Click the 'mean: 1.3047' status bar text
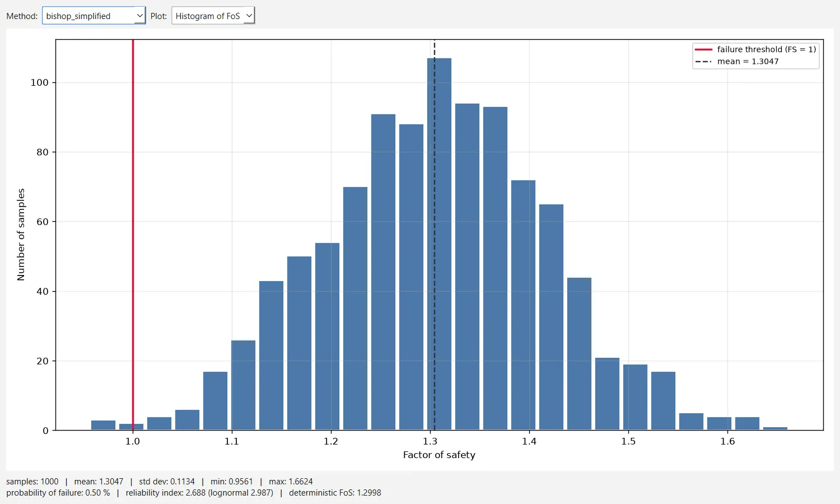 click(x=99, y=482)
